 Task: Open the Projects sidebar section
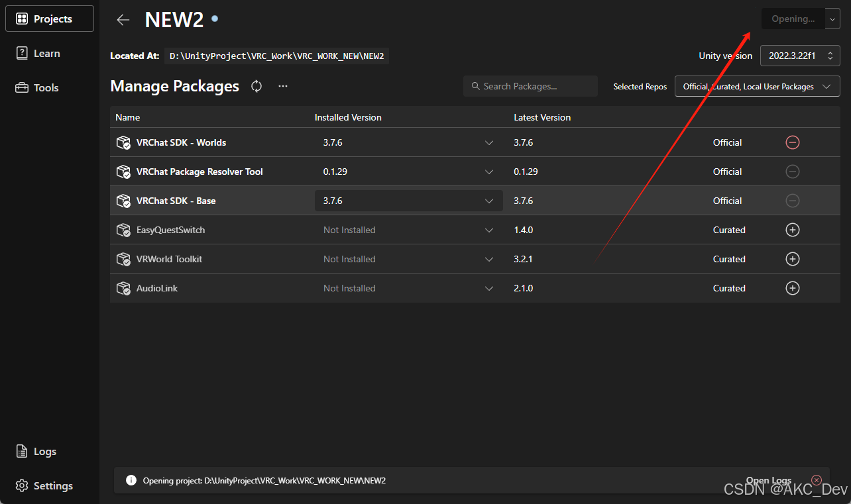pyautogui.click(x=50, y=19)
